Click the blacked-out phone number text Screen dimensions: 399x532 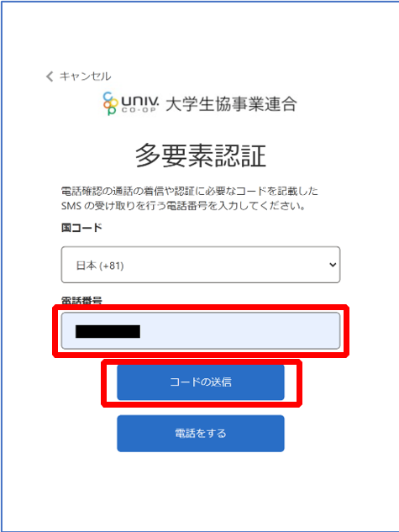coord(108,331)
